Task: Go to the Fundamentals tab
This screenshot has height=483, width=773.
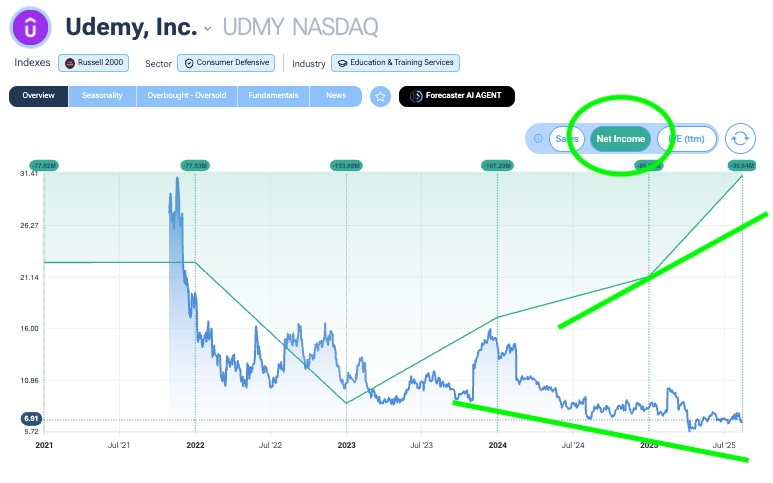Action: tap(273, 96)
